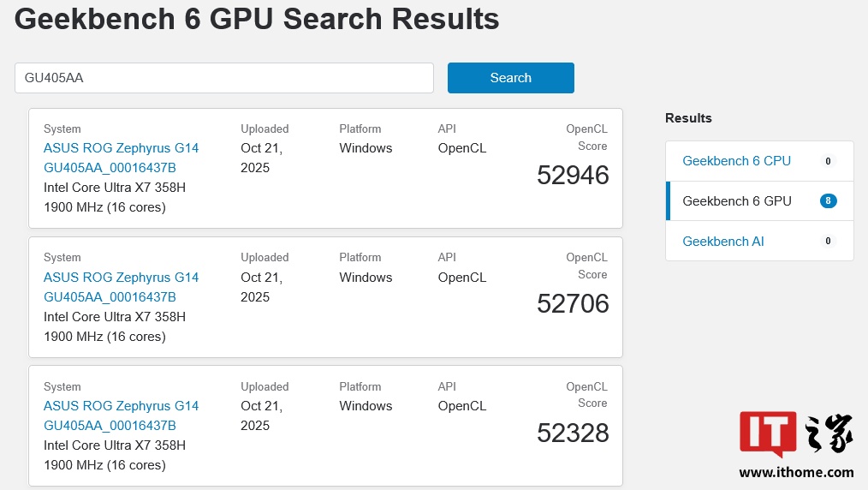868x490 pixels.
Task: Click the Geekbench 6 GPU Search Results heading
Action: (x=257, y=19)
